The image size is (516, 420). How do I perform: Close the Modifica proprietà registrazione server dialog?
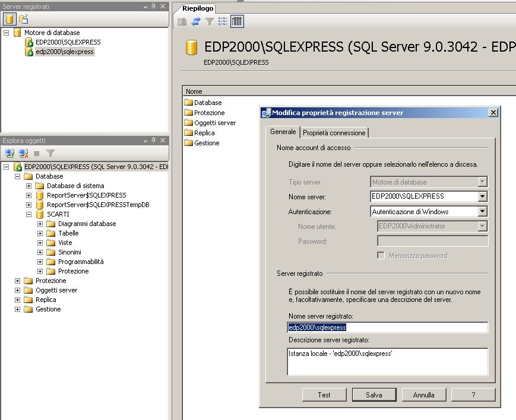tap(493, 113)
